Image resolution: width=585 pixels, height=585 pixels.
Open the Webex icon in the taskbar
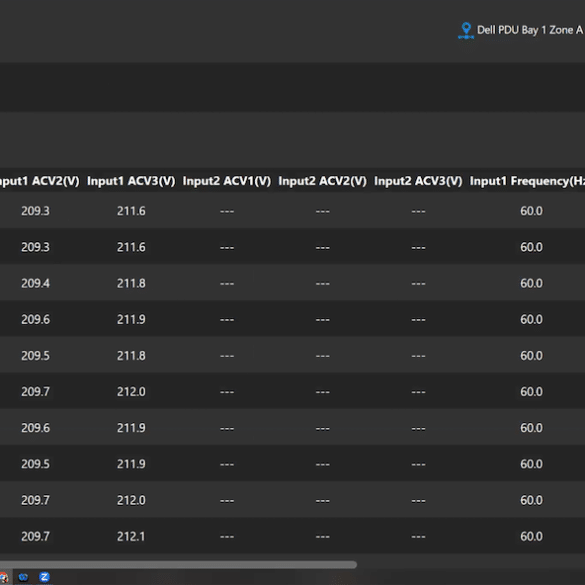tap(23, 577)
